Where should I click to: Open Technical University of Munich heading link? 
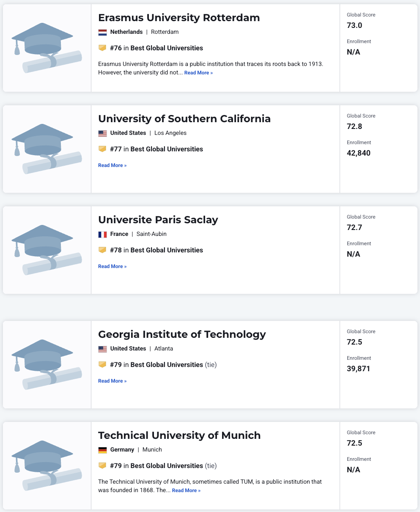179,435
